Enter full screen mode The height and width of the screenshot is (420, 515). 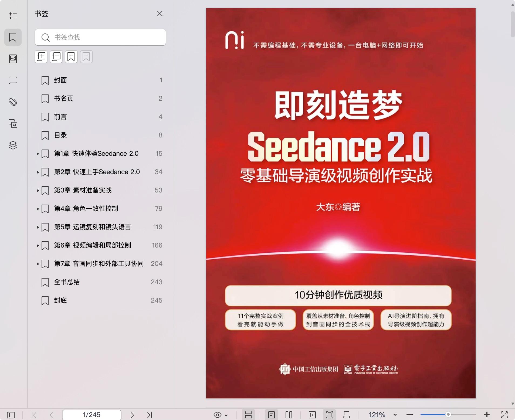click(504, 415)
